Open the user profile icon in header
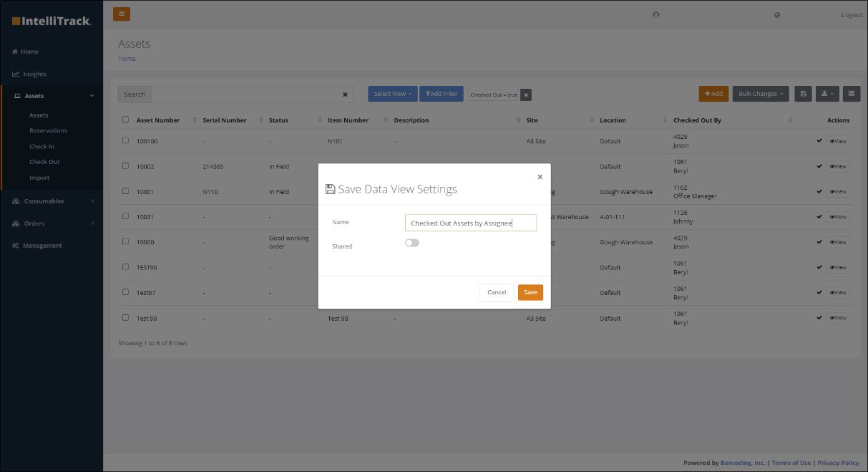 [x=656, y=14]
